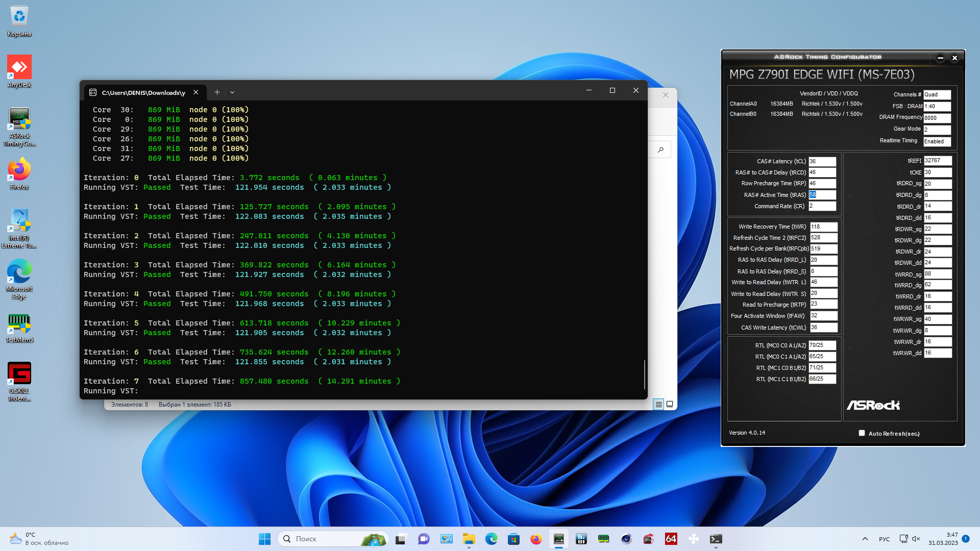Open Firefox from the taskbar
This screenshot has width=980, height=551.
click(x=536, y=539)
